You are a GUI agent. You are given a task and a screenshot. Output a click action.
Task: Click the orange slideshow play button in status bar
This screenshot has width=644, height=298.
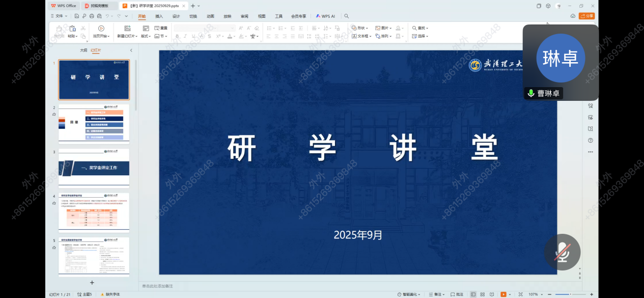(x=503, y=294)
